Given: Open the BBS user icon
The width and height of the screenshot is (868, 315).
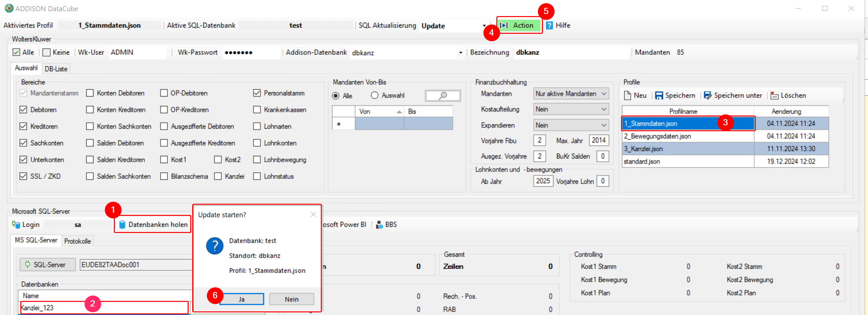Looking at the screenshot, I should pyautogui.click(x=379, y=225).
